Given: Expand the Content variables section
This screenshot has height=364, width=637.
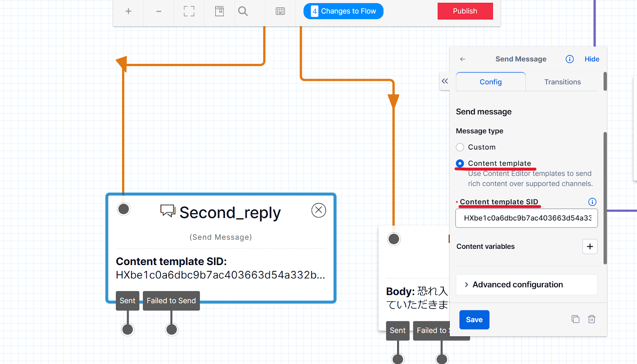Looking at the screenshot, I should 590,247.
